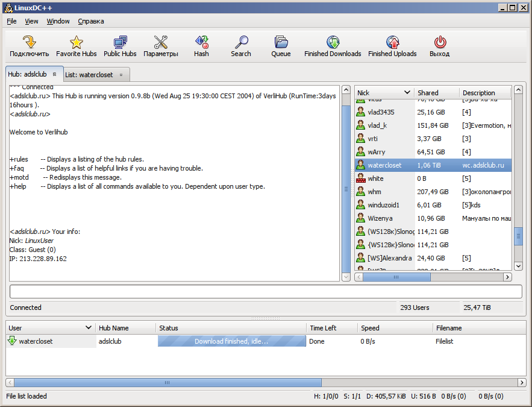
Task: Click the User column header sort arrow
Action: click(x=88, y=328)
